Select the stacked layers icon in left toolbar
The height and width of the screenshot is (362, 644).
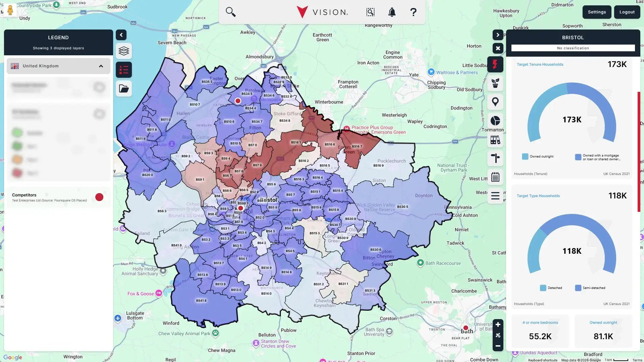pos(124,51)
